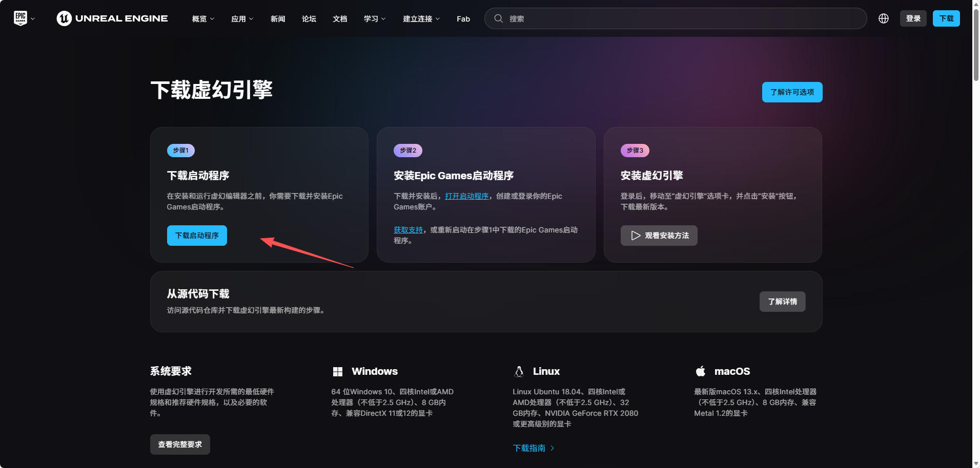
Task: Click the page vertical scrollbar thumb
Action: pyautogui.click(x=976, y=45)
